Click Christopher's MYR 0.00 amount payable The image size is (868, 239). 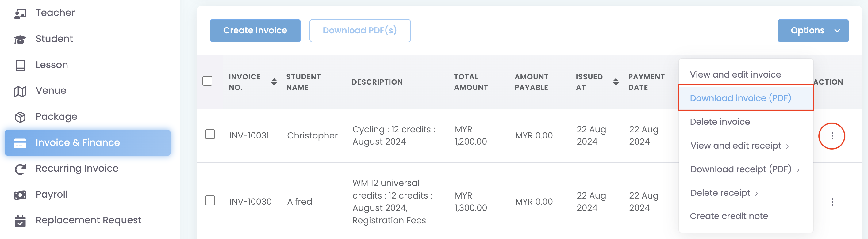tap(534, 136)
